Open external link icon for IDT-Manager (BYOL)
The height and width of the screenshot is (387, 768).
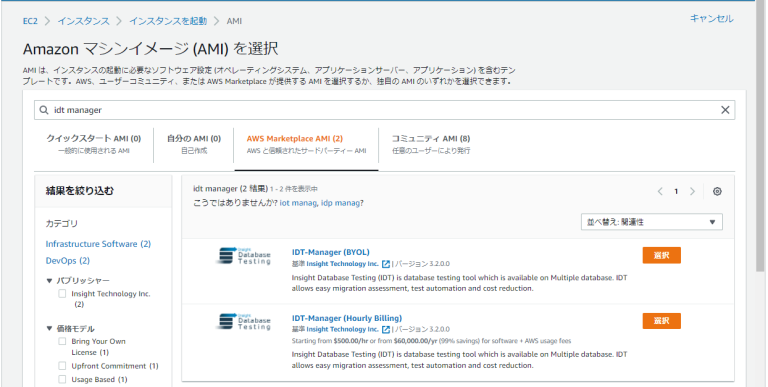(x=386, y=264)
